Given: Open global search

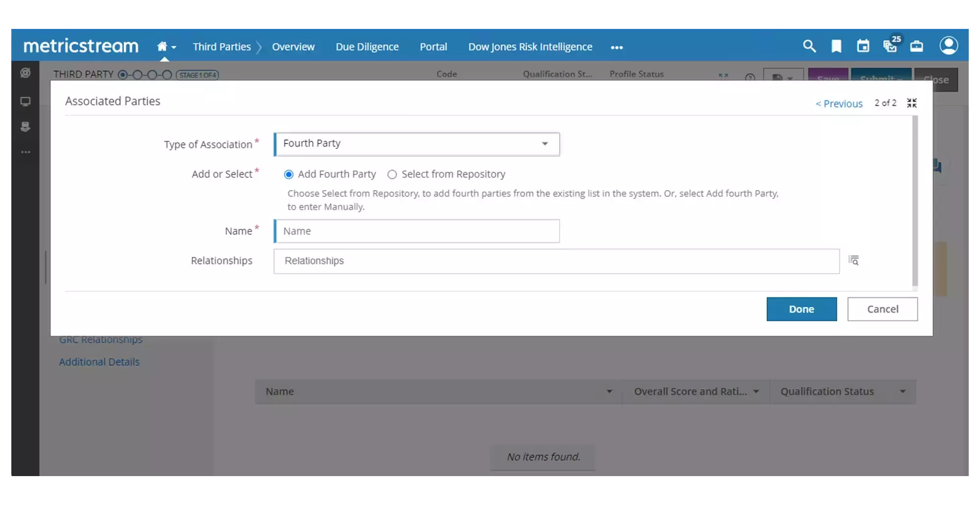Looking at the screenshot, I should (809, 46).
